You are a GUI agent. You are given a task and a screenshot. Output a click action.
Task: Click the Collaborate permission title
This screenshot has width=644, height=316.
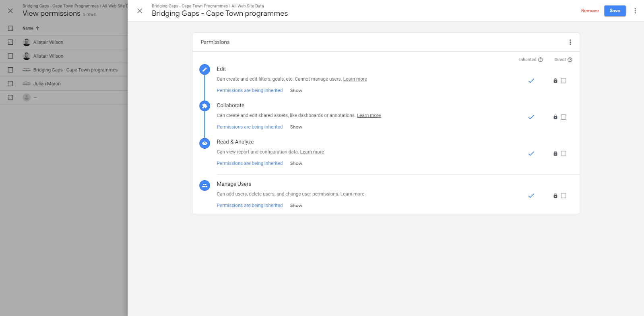pyautogui.click(x=230, y=106)
